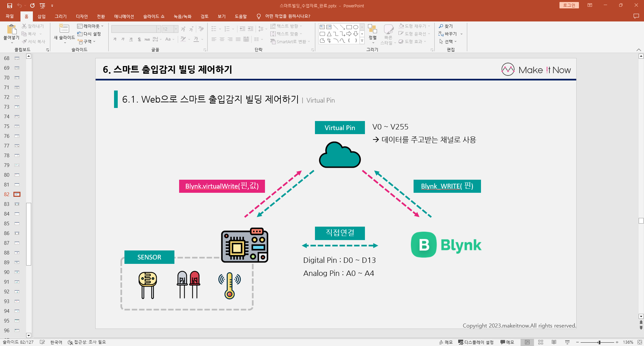Viewport: 644px width, 346px height.
Task: Click the Undo arrow in the quick access toolbar
Action: (19, 5)
